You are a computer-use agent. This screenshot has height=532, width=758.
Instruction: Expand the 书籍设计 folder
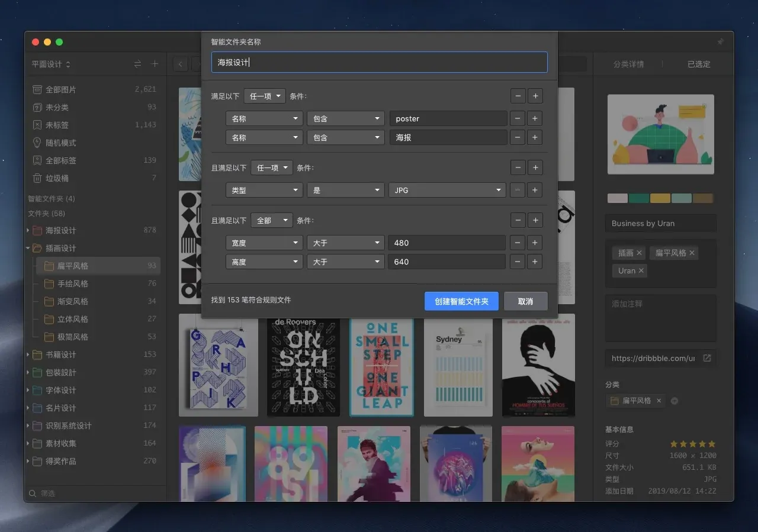[28, 354]
